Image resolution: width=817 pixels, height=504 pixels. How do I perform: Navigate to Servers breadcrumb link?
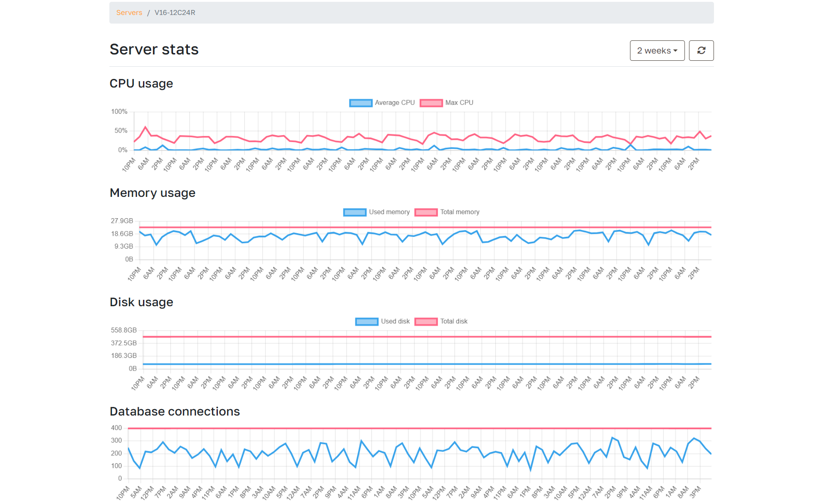129,13
